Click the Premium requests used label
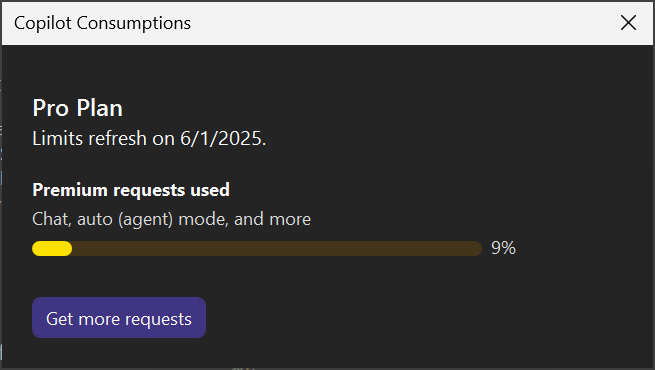This screenshot has height=370, width=655. [x=131, y=190]
